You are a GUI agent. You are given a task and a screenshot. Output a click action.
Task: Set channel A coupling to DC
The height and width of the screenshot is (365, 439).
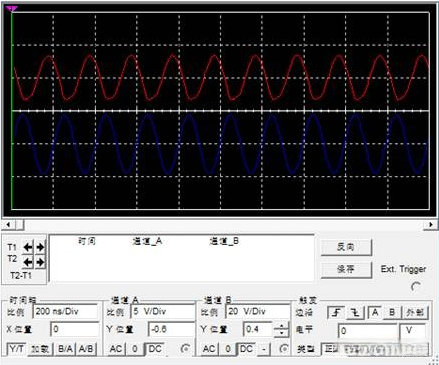point(155,349)
